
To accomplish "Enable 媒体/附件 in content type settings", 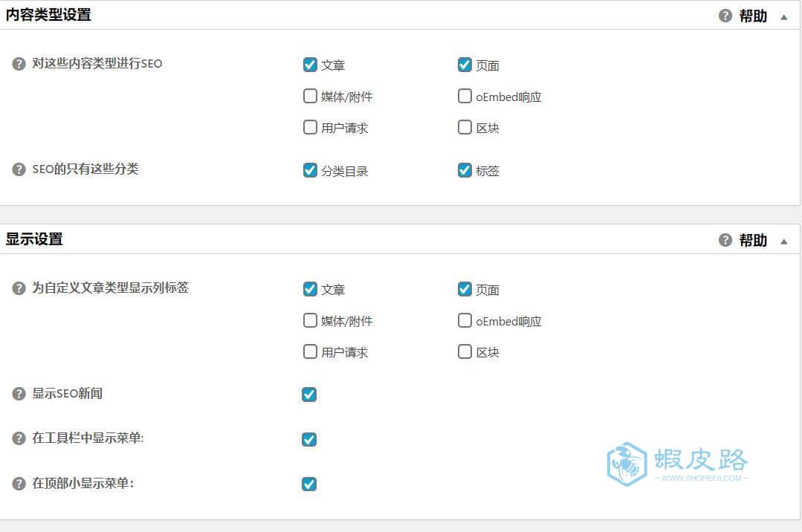I will (x=310, y=96).
